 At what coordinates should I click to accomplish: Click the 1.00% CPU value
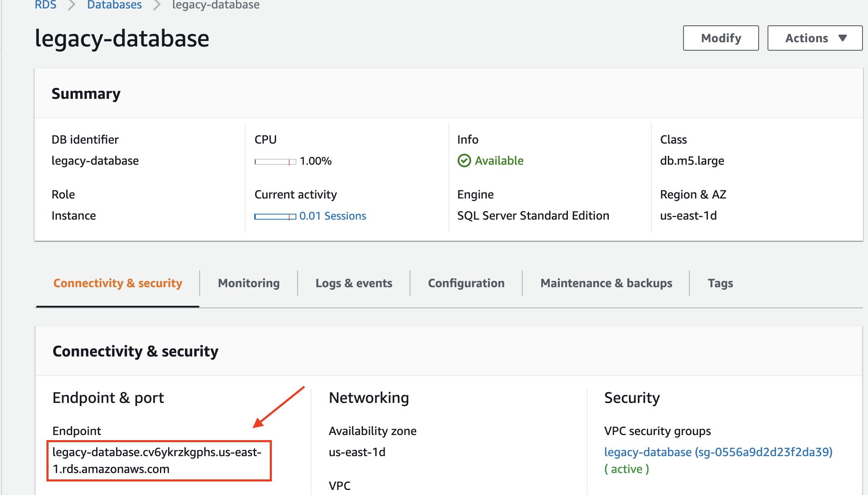coord(315,161)
